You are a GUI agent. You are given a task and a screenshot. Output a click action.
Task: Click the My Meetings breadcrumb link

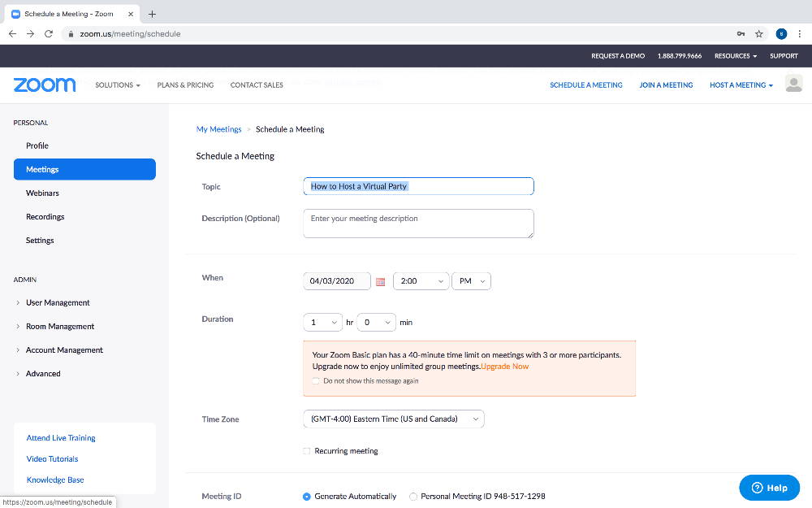tap(218, 129)
